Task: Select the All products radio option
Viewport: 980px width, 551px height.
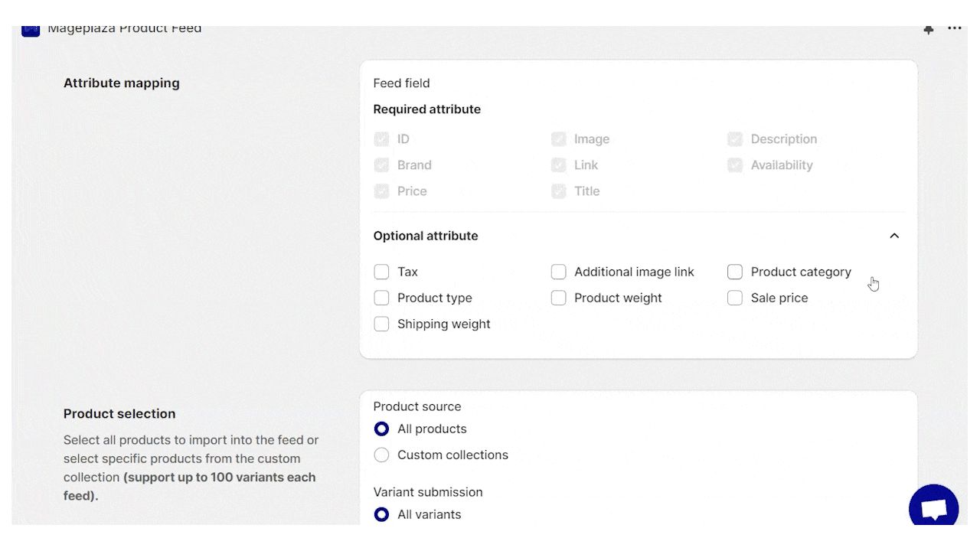Action: click(x=381, y=429)
